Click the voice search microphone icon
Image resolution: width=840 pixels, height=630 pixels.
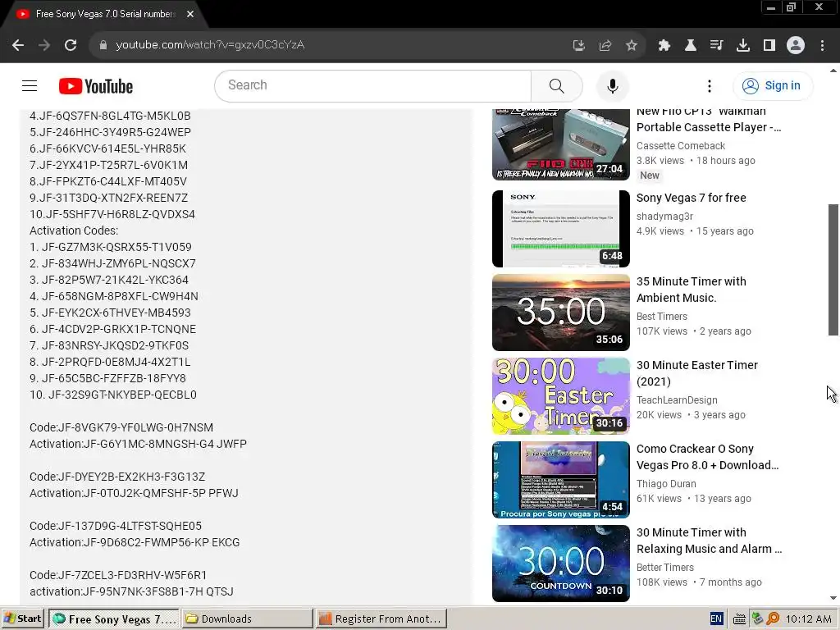pos(612,85)
